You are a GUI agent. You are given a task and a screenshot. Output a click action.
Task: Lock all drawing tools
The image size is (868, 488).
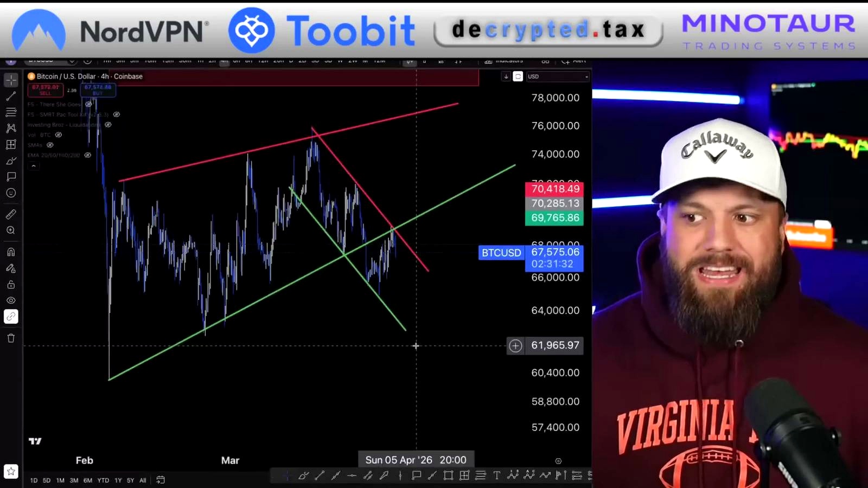tap(11, 285)
